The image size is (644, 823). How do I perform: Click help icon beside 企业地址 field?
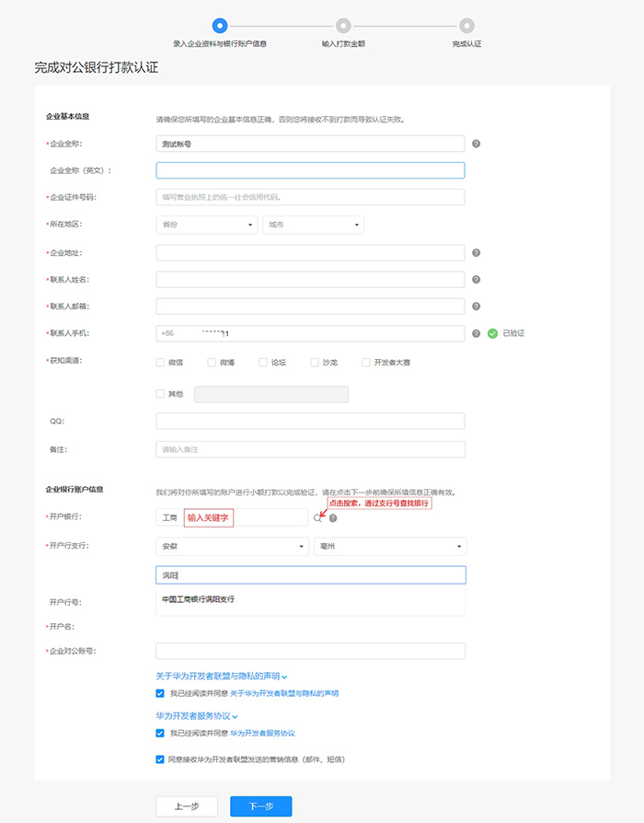click(476, 252)
